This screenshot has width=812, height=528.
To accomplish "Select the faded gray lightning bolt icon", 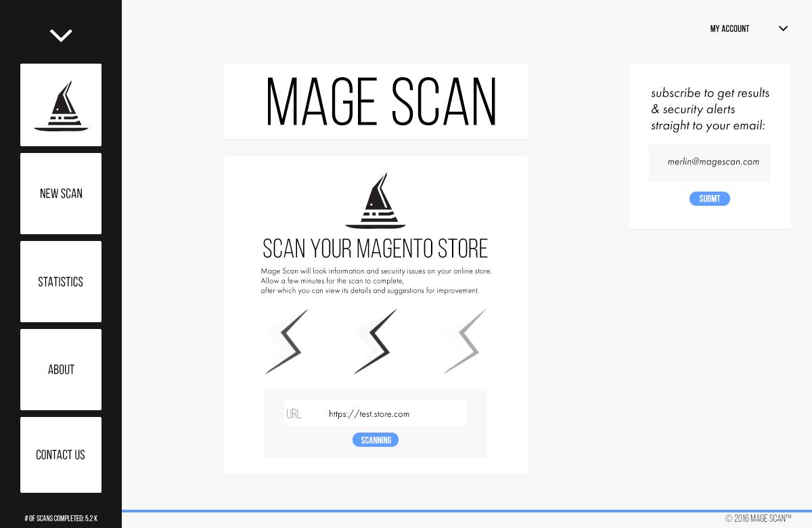I will tap(465, 342).
